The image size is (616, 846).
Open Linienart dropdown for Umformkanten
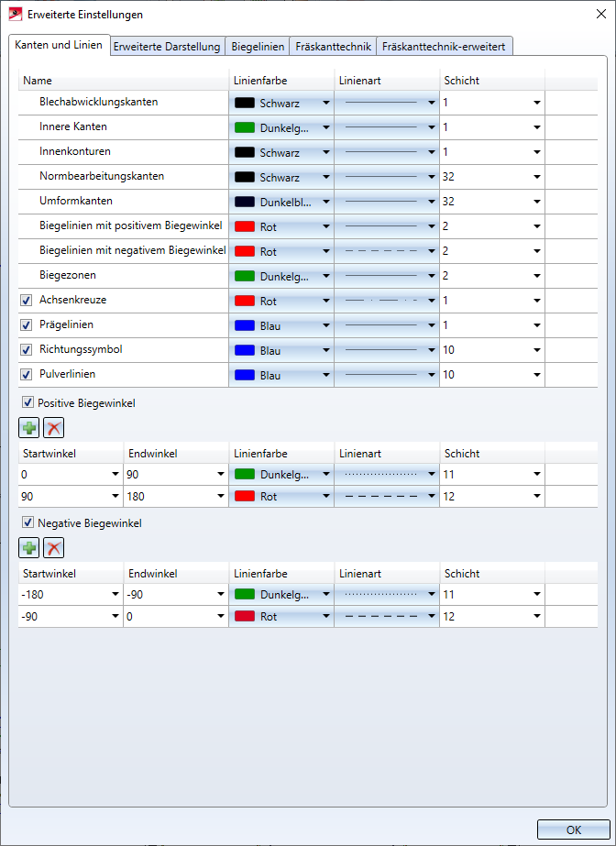[x=432, y=202]
